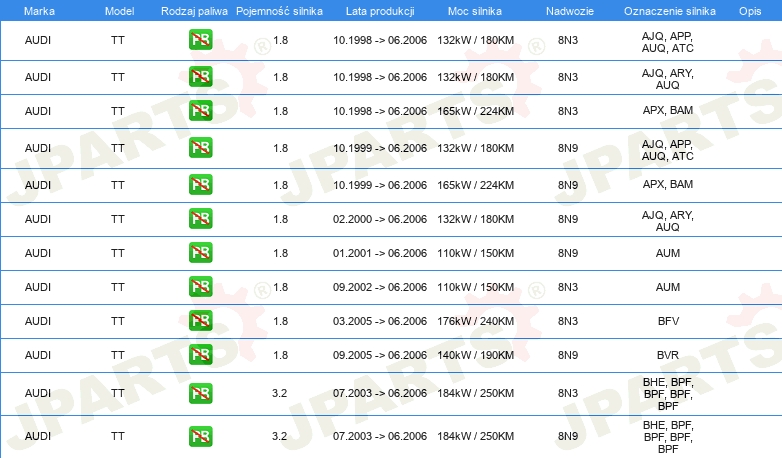This screenshot has width=782, height=458.
Task: Select the 3.2 engine capacity in the 8N9 row
Action: click(279, 436)
